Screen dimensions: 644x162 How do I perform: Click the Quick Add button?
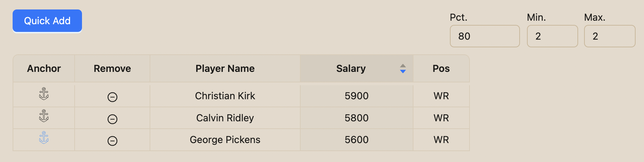coord(47,21)
